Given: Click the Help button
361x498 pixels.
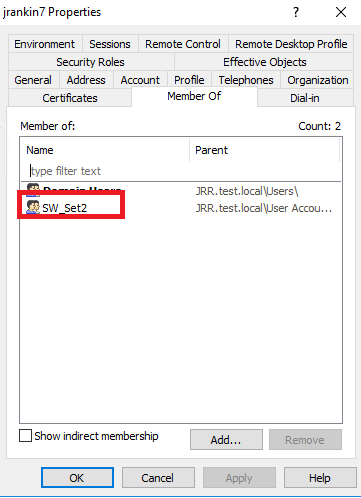Looking at the screenshot, I should (x=320, y=478).
